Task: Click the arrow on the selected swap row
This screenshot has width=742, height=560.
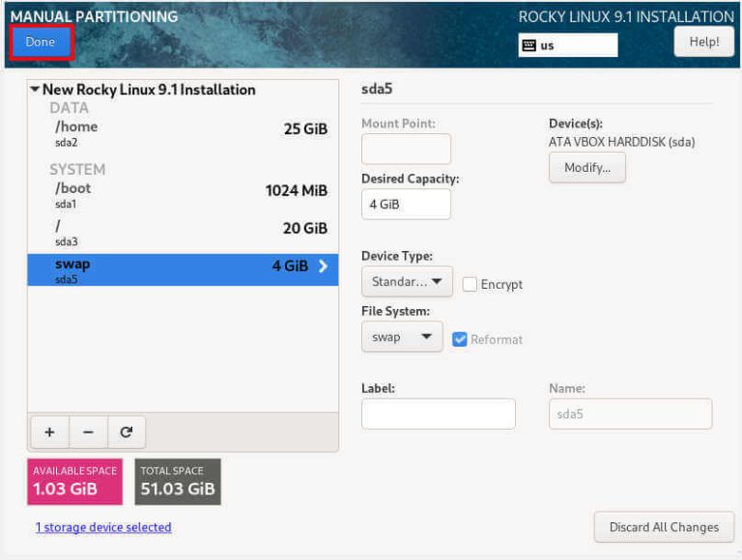Action: [x=324, y=266]
